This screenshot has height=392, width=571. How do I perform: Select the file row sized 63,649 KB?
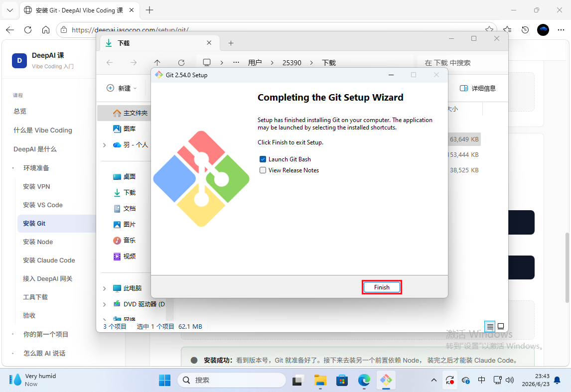click(464, 139)
